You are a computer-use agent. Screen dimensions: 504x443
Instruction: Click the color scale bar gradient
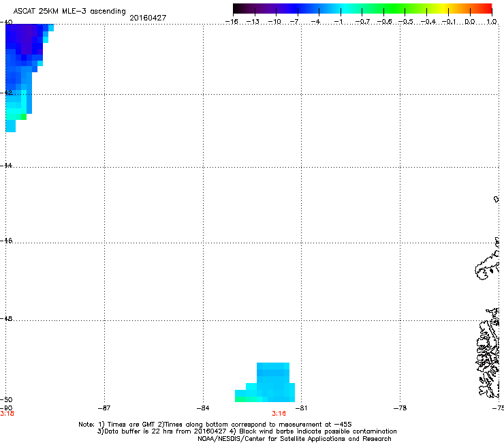click(362, 8)
